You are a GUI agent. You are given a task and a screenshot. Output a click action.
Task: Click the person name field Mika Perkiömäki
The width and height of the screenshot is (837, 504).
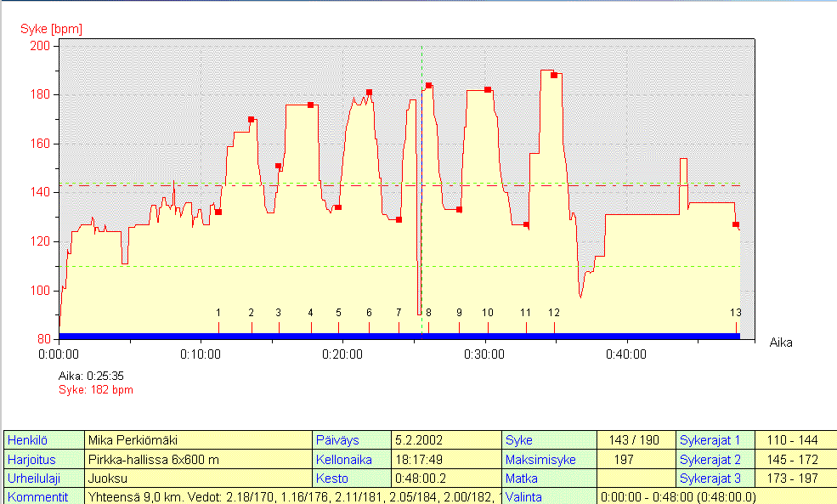pyautogui.click(x=198, y=440)
